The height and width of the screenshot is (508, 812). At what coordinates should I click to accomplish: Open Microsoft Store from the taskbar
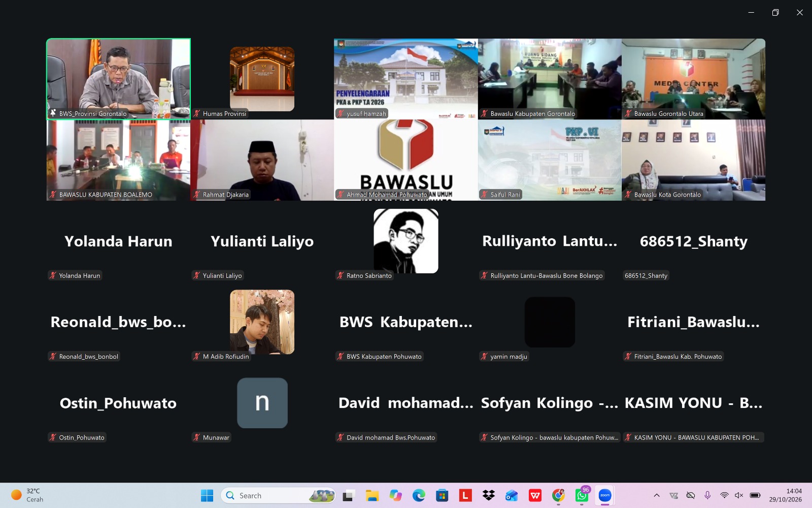(442, 496)
